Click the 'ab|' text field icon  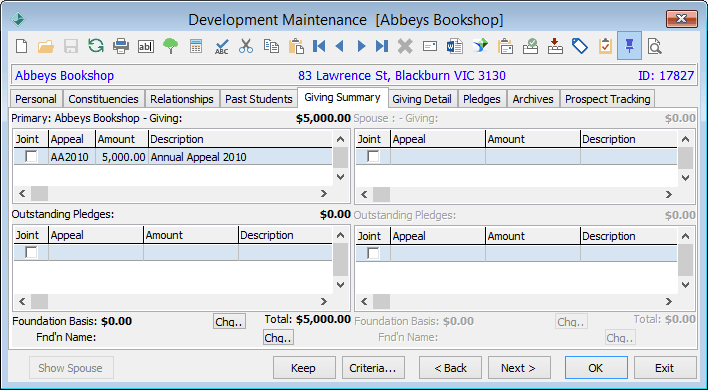(145, 46)
